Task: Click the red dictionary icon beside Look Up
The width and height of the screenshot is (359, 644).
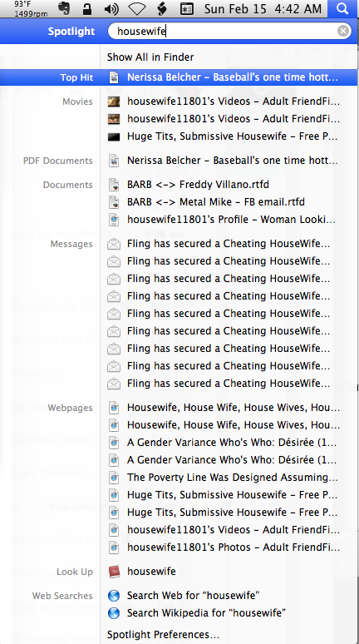Action: tap(114, 572)
